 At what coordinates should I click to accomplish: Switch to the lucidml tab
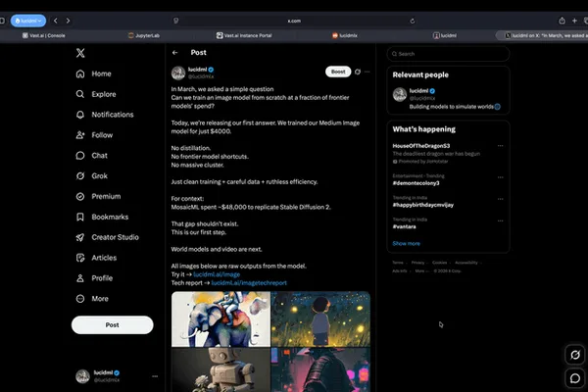(x=445, y=35)
